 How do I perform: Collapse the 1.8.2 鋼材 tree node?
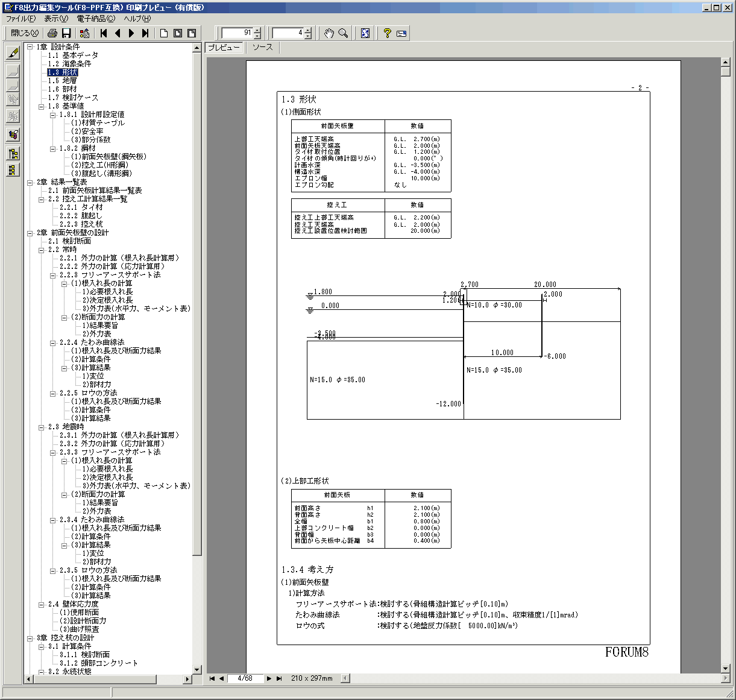point(53,148)
